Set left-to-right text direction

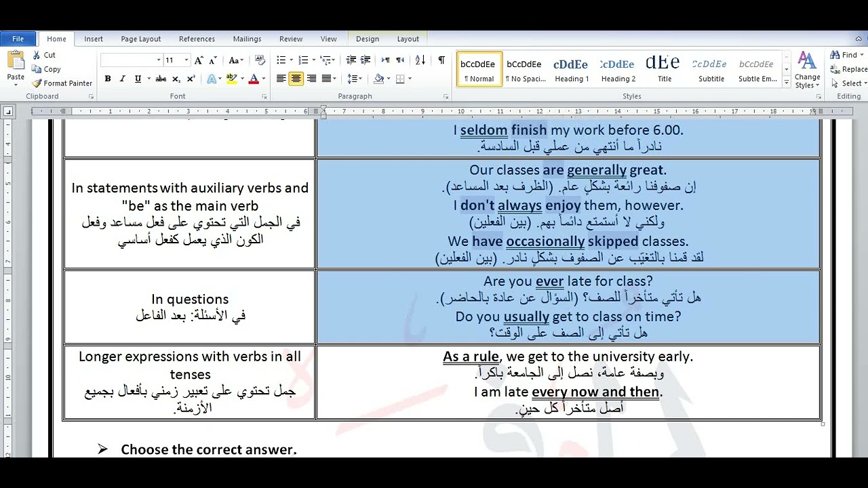point(386,60)
